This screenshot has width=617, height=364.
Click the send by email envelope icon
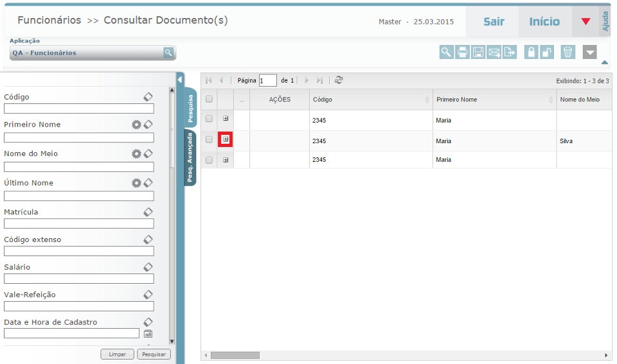click(494, 53)
